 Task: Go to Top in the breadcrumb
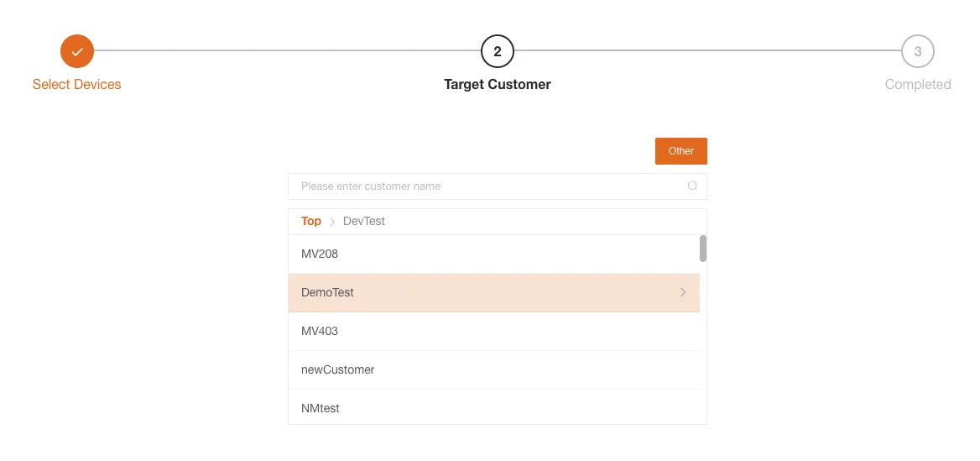[x=311, y=222]
